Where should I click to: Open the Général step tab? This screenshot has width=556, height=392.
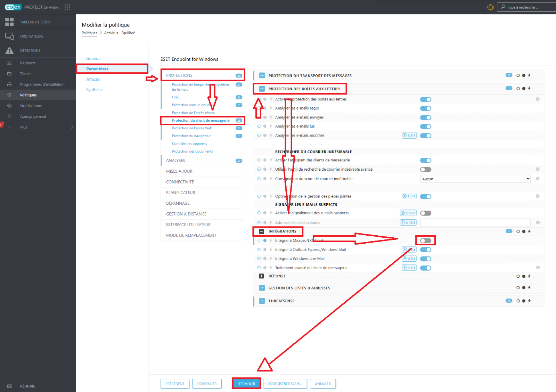coord(93,58)
